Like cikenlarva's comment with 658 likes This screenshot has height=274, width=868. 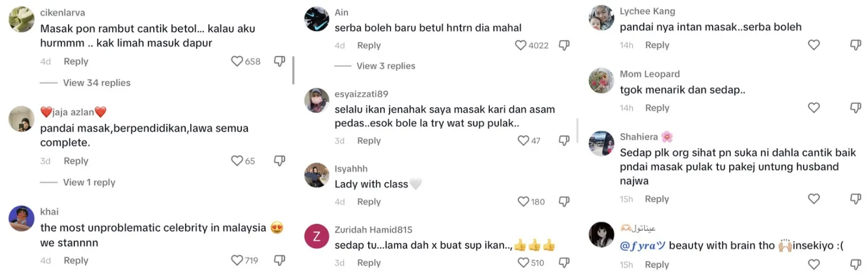237,61
